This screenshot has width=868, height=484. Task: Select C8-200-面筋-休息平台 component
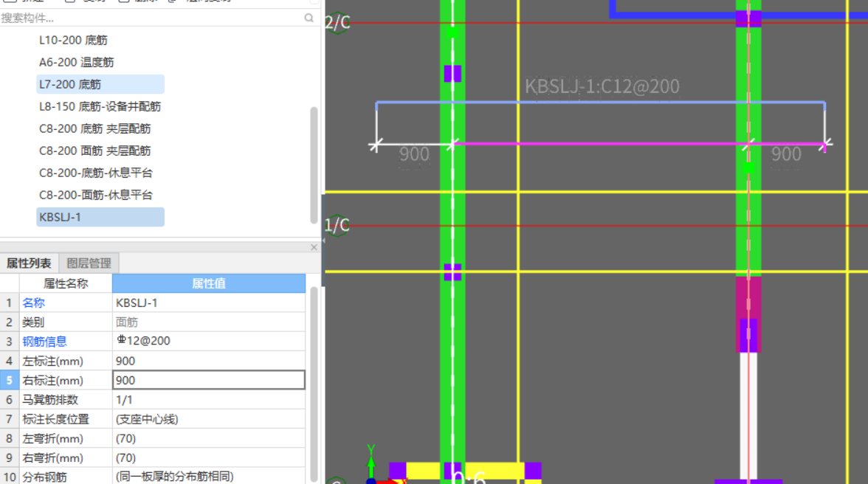pyautogui.click(x=95, y=196)
